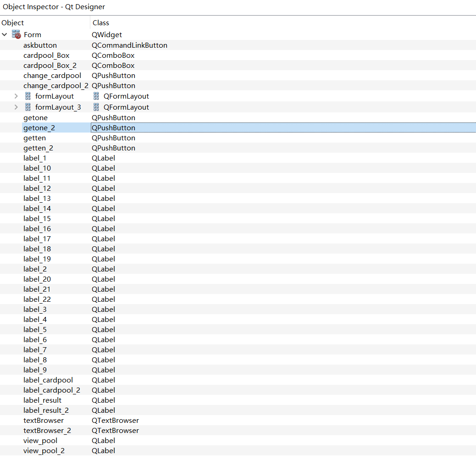Collapse the Form root tree node
This screenshot has width=476, height=460.
[x=5, y=35]
